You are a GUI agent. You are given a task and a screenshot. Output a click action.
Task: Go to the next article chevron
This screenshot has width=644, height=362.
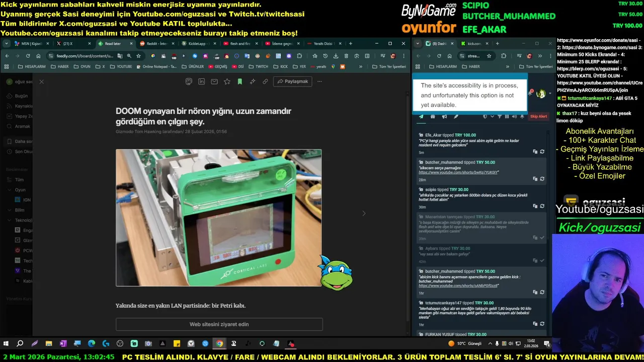click(364, 213)
